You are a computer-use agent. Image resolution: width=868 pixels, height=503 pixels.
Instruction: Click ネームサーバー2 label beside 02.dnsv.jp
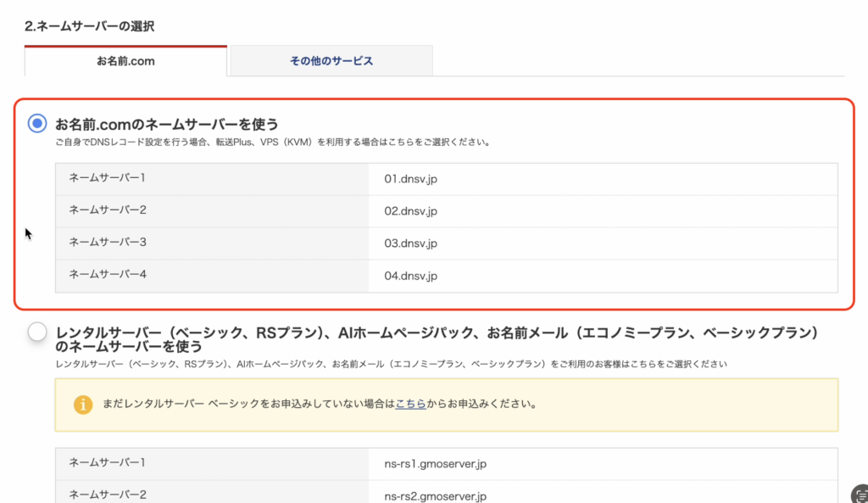coord(108,210)
